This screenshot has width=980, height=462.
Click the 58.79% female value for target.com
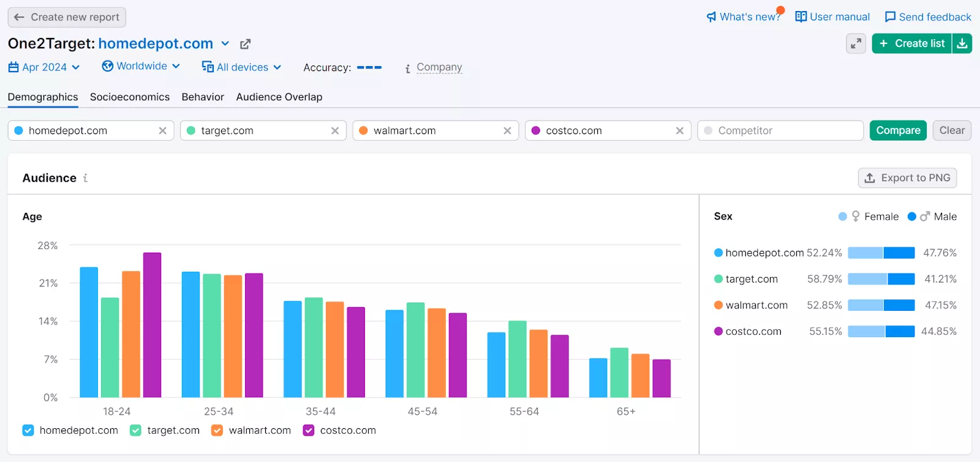[824, 279]
